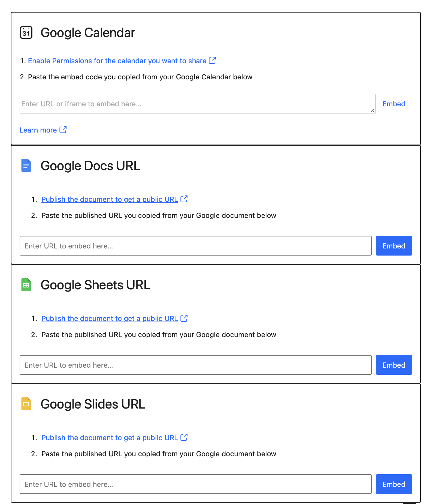The height and width of the screenshot is (504, 424).
Task: Focus the Google Sheets URL input field
Action: (x=196, y=365)
